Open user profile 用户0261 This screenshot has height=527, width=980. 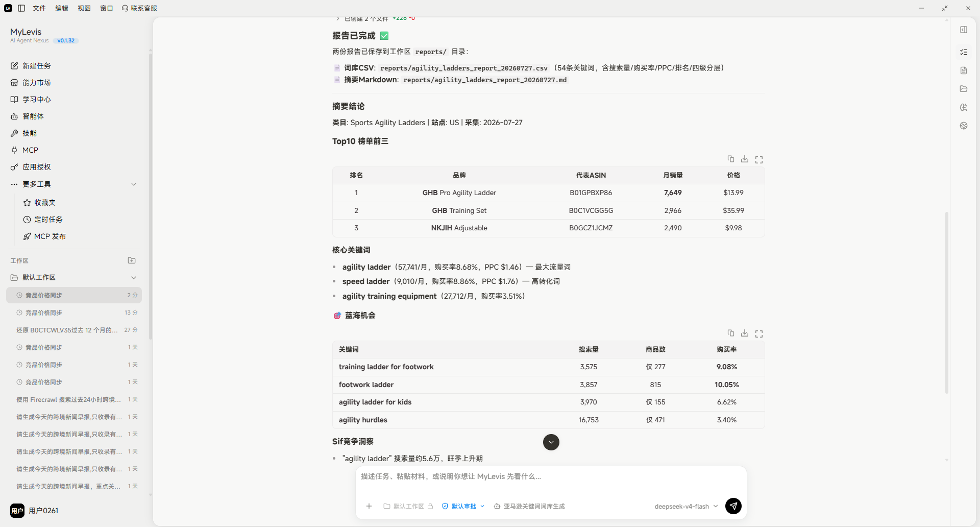tap(34, 511)
